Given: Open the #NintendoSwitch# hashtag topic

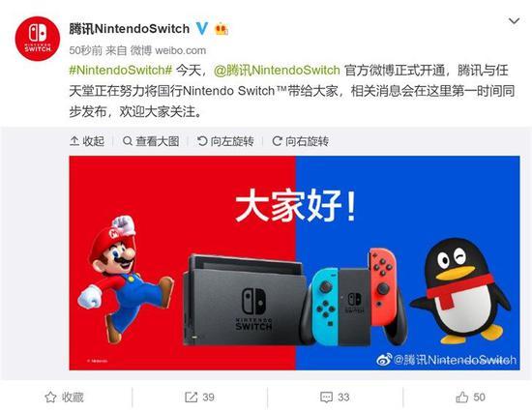Looking at the screenshot, I should click(x=121, y=71).
